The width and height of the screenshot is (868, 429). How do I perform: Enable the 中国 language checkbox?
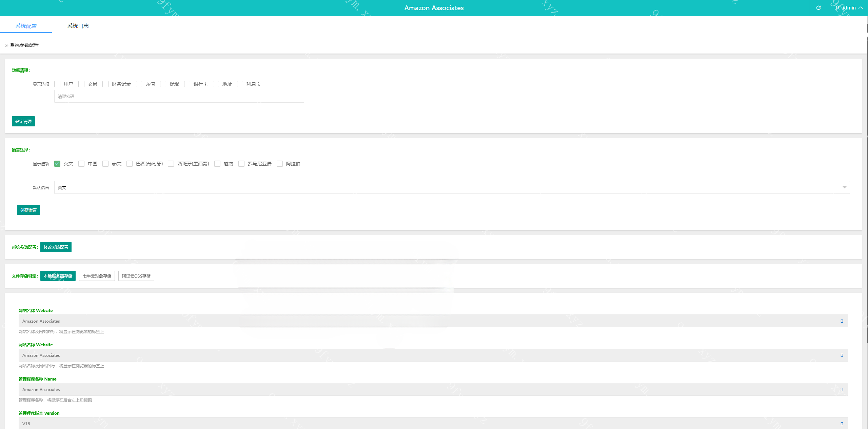[81, 164]
